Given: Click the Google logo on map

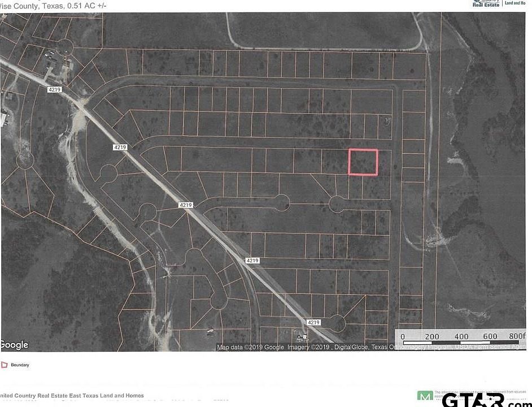Looking at the screenshot, I should [x=14, y=344].
